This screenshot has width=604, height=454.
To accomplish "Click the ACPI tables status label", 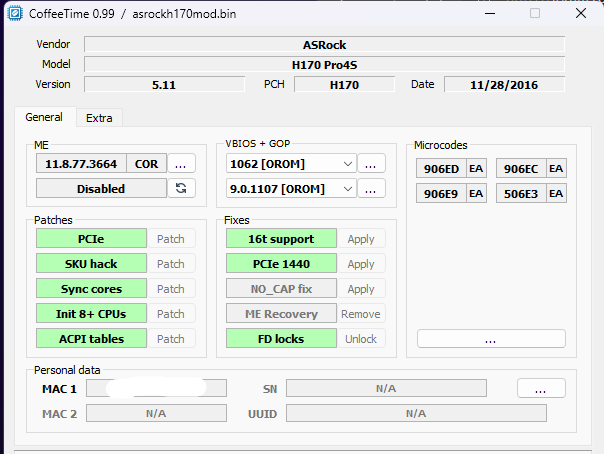I will pos(91,339).
